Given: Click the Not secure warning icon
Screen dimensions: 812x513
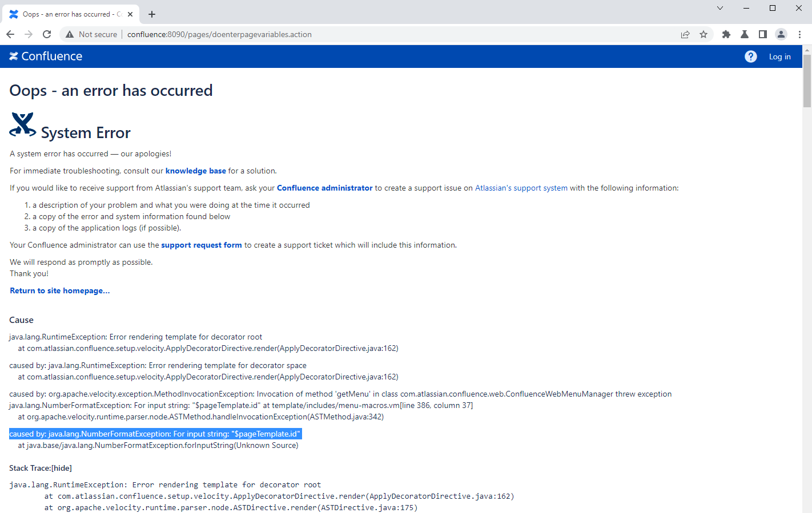Looking at the screenshot, I should pos(70,34).
